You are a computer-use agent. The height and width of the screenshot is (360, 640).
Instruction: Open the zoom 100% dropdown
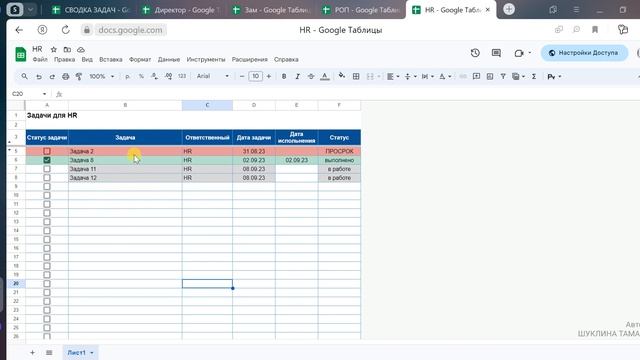point(102,76)
